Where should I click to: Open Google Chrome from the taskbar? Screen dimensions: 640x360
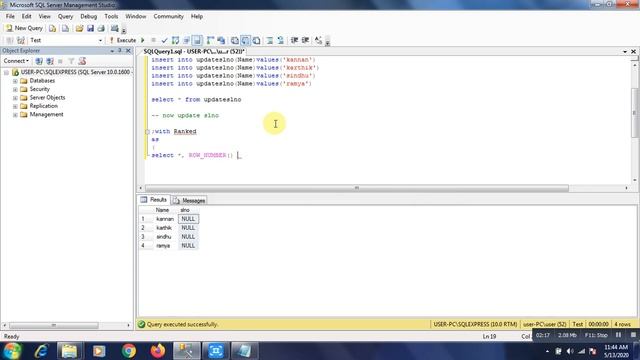tap(129, 351)
